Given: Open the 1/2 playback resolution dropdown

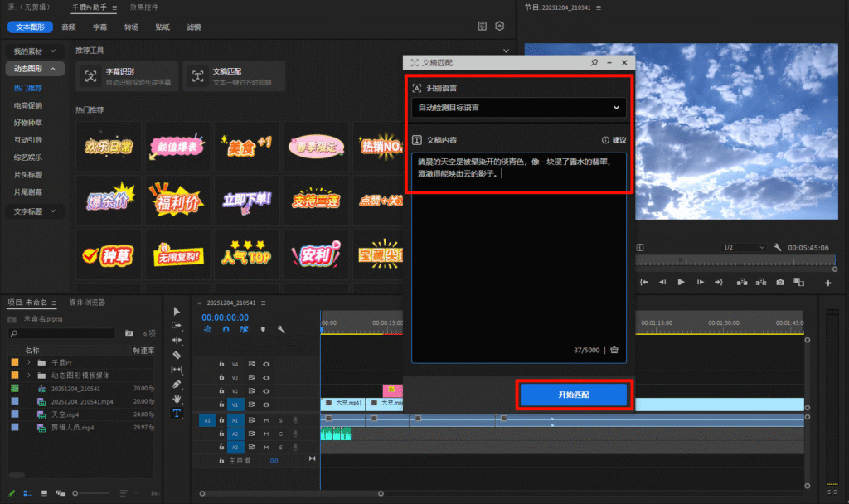Looking at the screenshot, I should [744, 247].
